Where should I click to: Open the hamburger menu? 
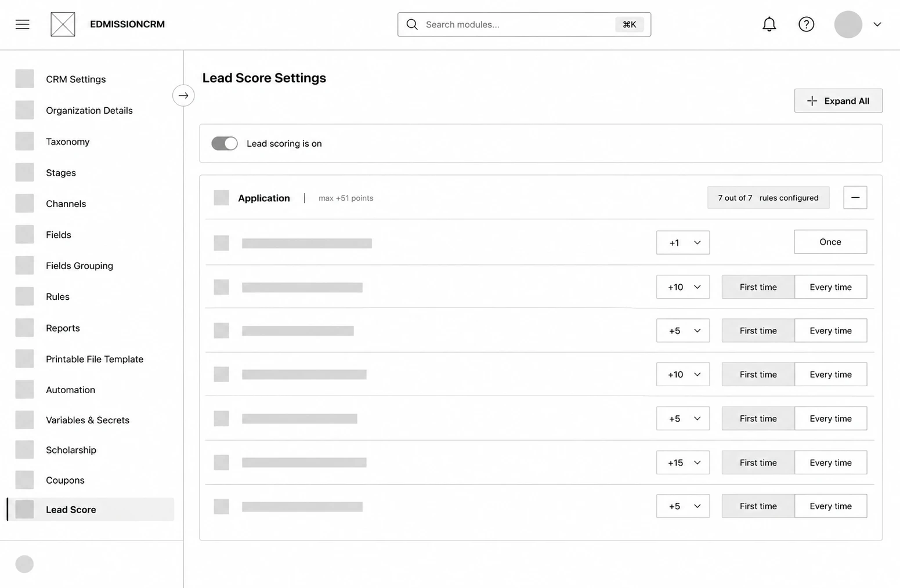(x=23, y=24)
